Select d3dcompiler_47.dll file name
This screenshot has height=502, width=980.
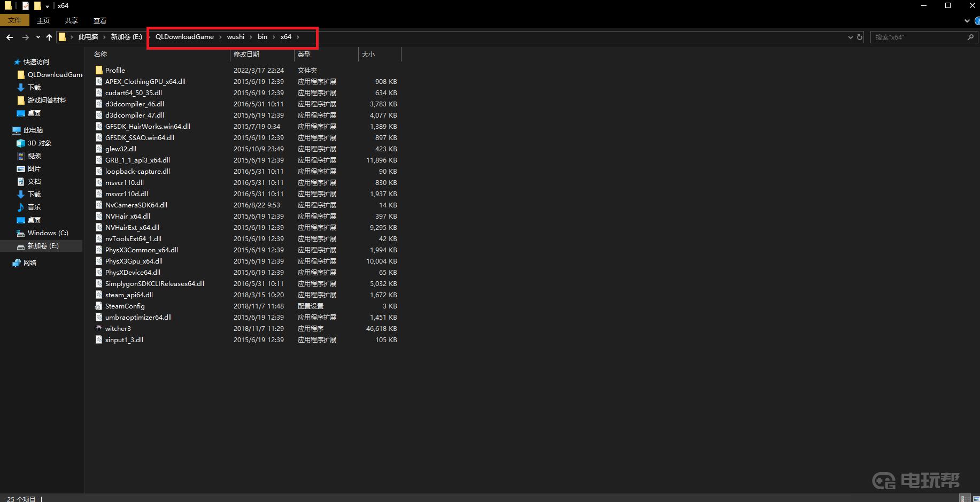coord(135,115)
